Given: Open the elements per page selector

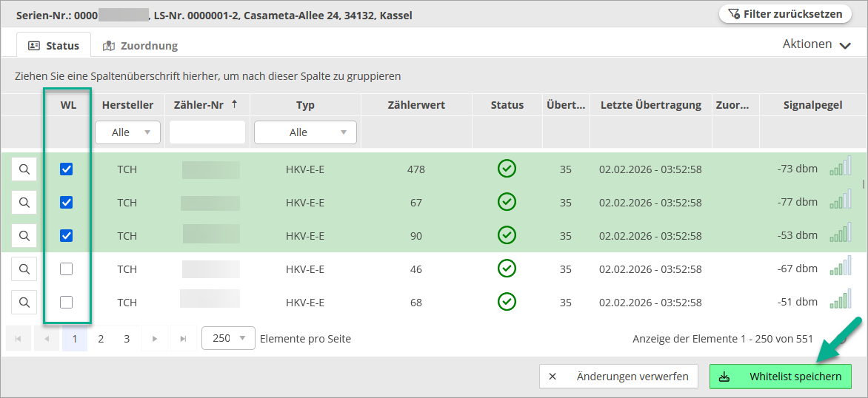Looking at the screenshot, I should (x=228, y=339).
